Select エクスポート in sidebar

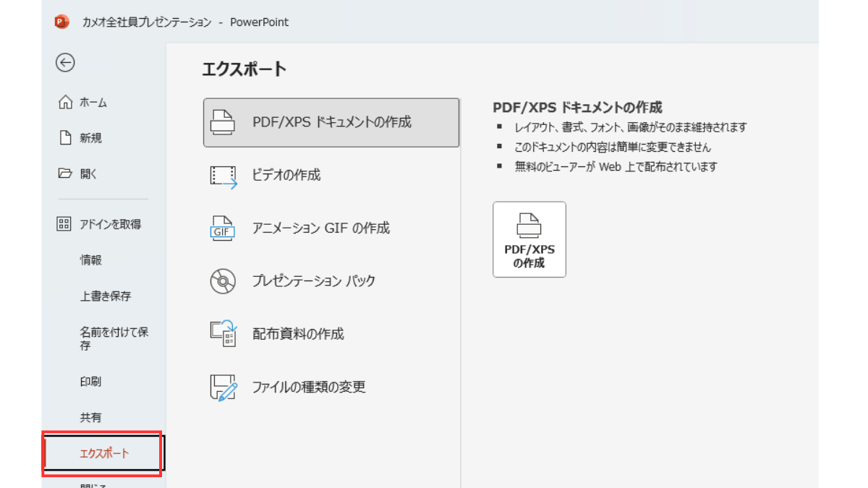[x=104, y=453]
